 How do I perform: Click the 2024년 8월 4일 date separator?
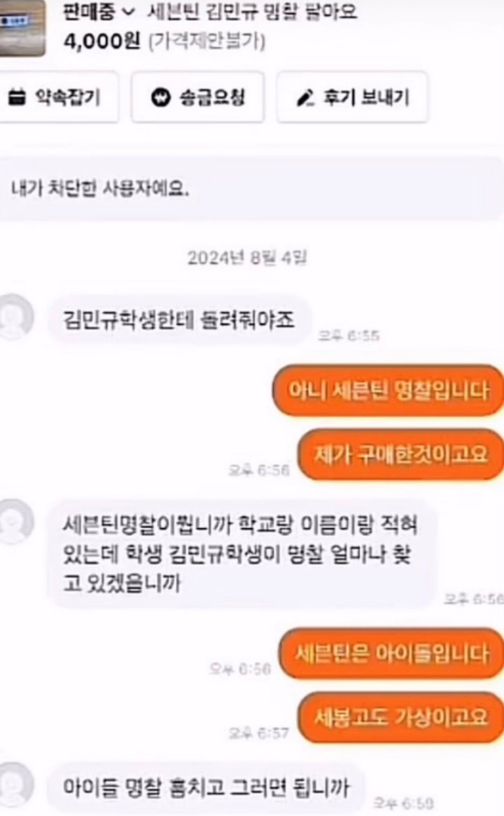click(x=247, y=257)
